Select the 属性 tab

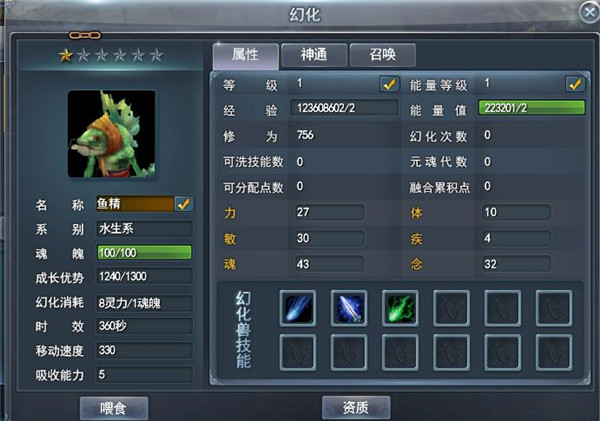[246, 55]
